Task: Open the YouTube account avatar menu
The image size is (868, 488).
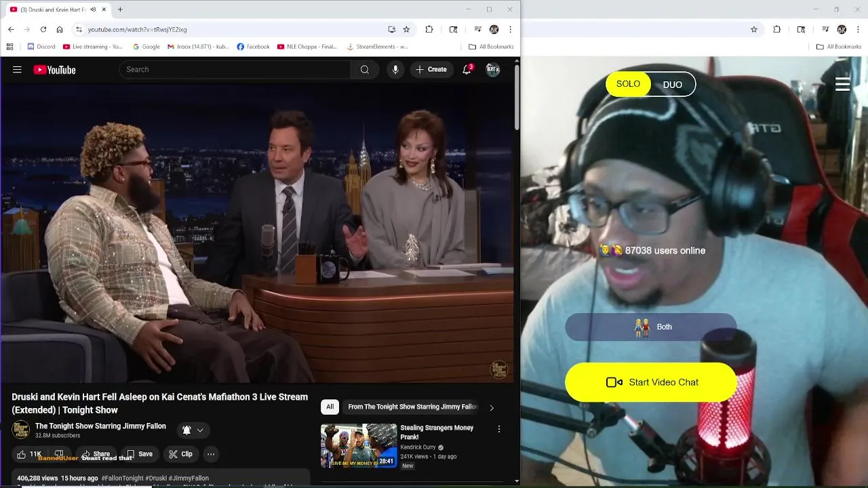Action: point(493,70)
